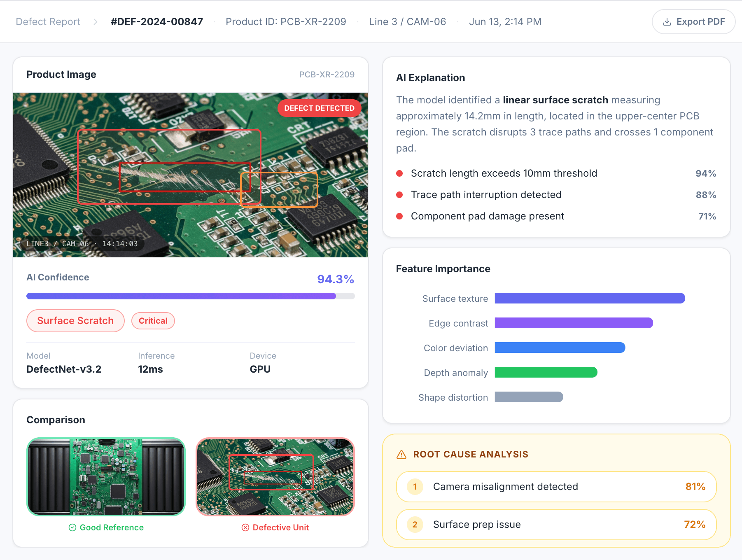Screen dimensions: 742x560
Task: Click the Surface texture importance bar
Action: coord(590,298)
